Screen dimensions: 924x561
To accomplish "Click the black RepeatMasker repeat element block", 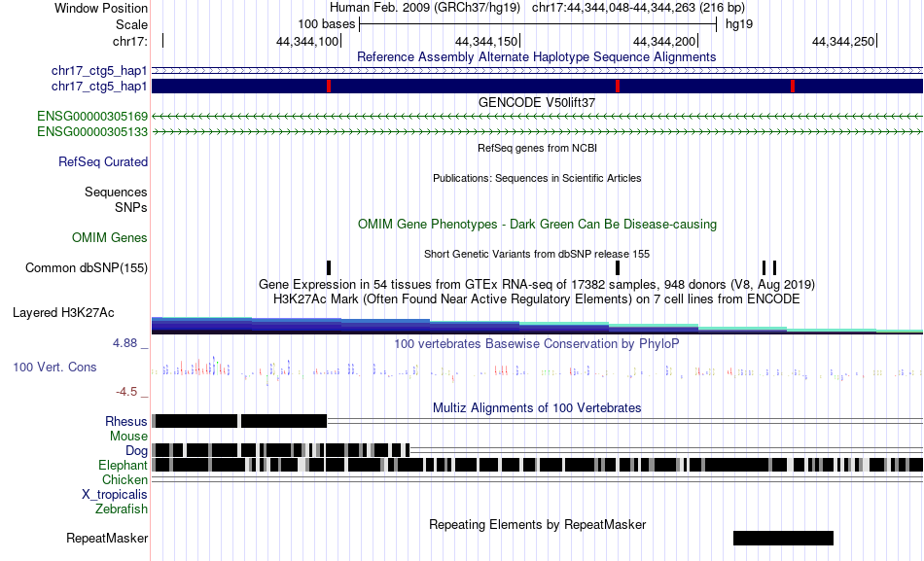I will (x=783, y=538).
